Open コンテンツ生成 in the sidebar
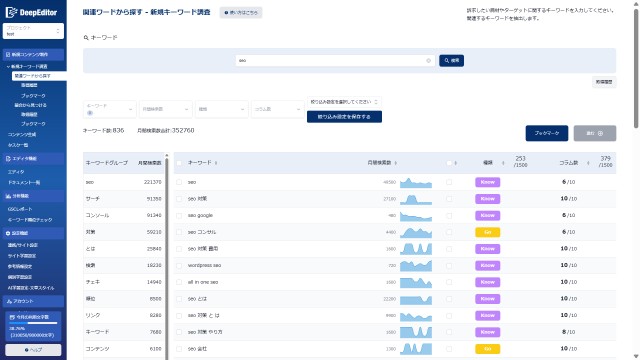The width and height of the screenshot is (640, 360). pos(22,134)
